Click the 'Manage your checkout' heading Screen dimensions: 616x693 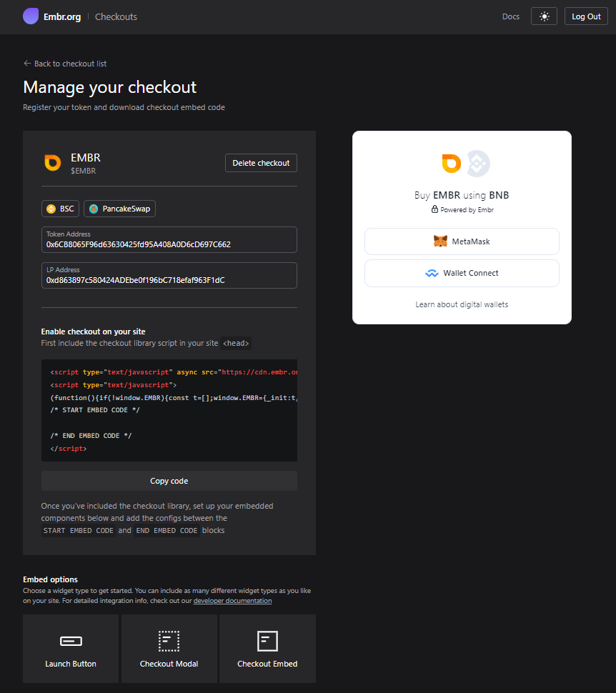(x=109, y=87)
